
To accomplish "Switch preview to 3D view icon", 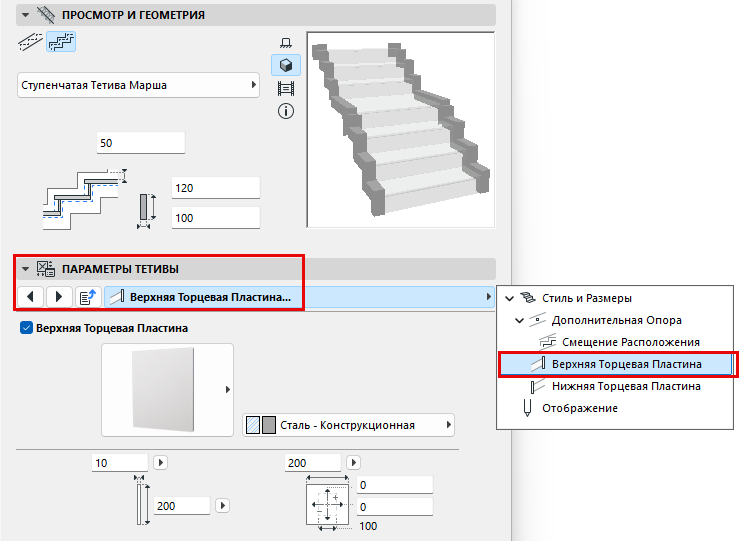I will click(286, 65).
